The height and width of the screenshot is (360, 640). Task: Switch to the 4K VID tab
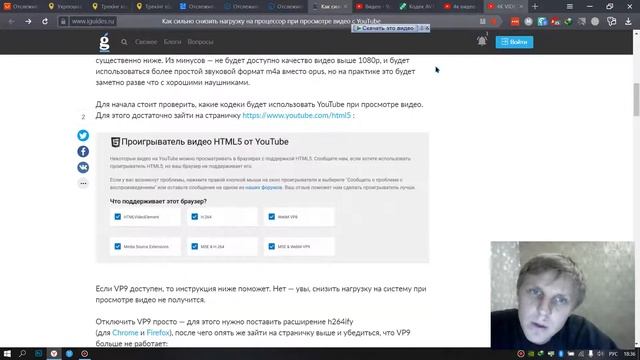(505, 7)
